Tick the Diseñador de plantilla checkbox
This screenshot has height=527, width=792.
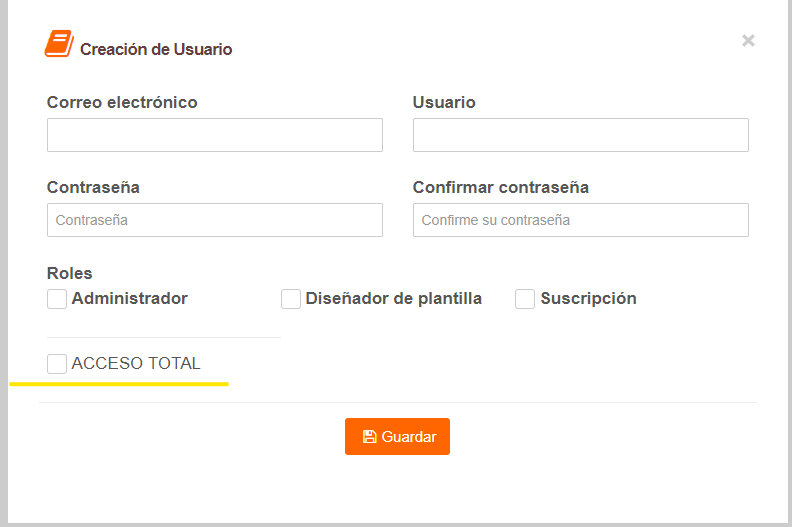[x=290, y=299]
